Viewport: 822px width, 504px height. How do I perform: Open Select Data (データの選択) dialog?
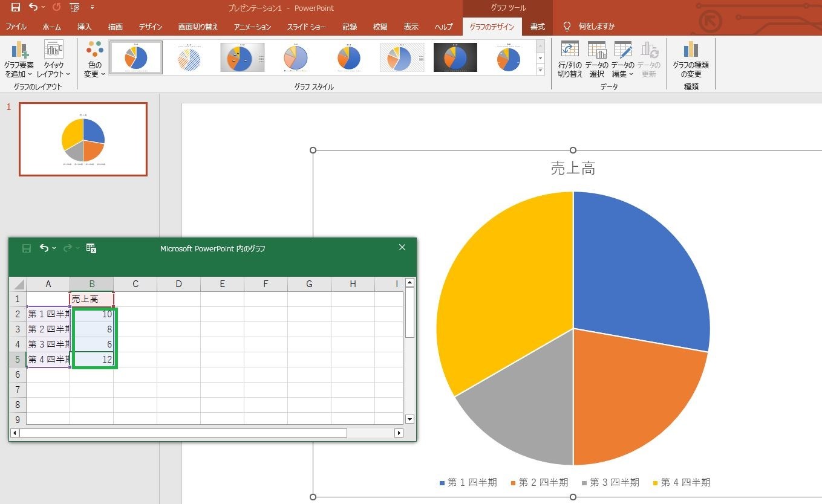coord(596,59)
